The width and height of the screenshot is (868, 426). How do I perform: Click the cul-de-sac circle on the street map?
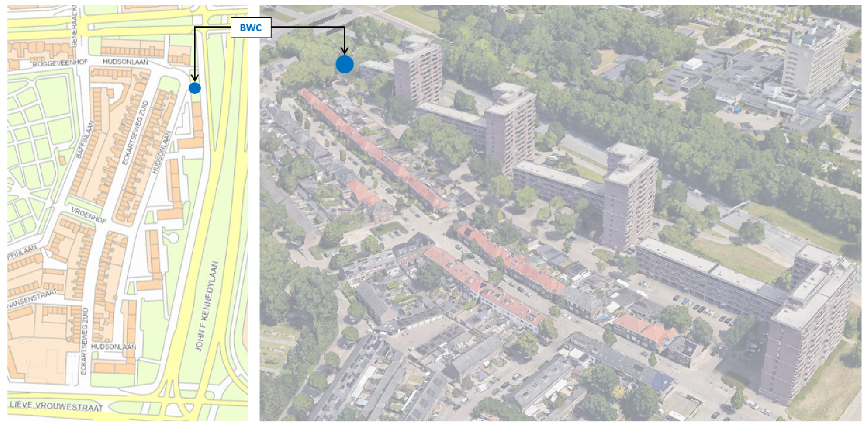(x=172, y=238)
